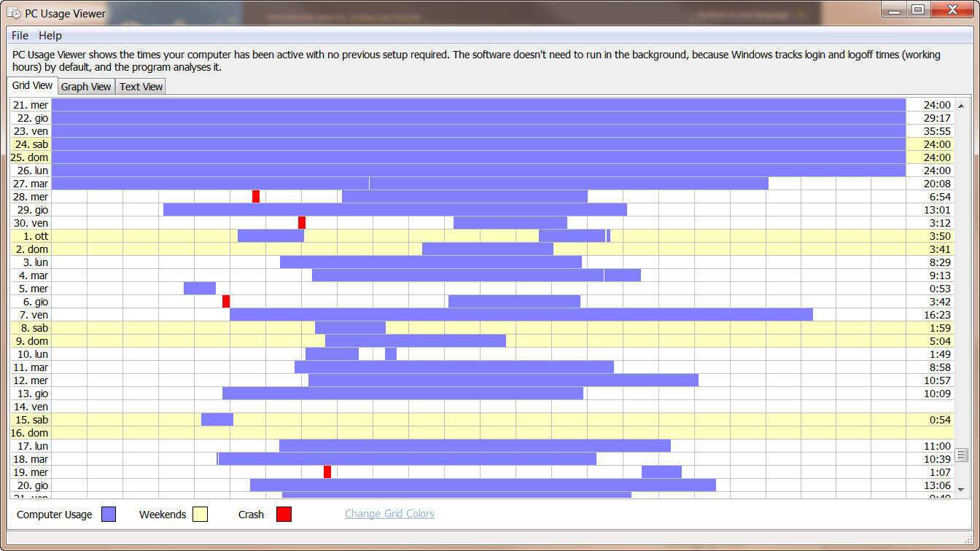
Task: Switch to the Text View tab
Action: 141,87
